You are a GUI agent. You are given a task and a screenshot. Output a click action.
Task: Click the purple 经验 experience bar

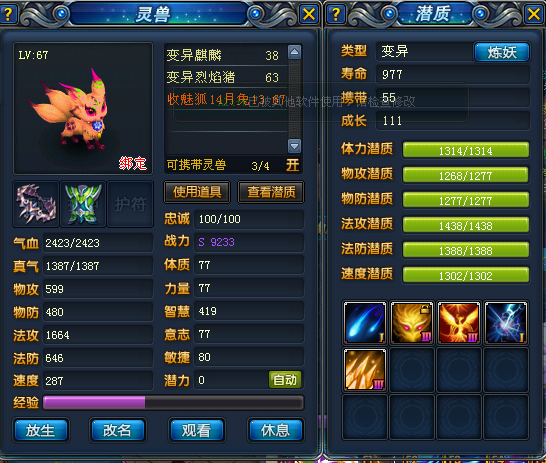(x=173, y=402)
